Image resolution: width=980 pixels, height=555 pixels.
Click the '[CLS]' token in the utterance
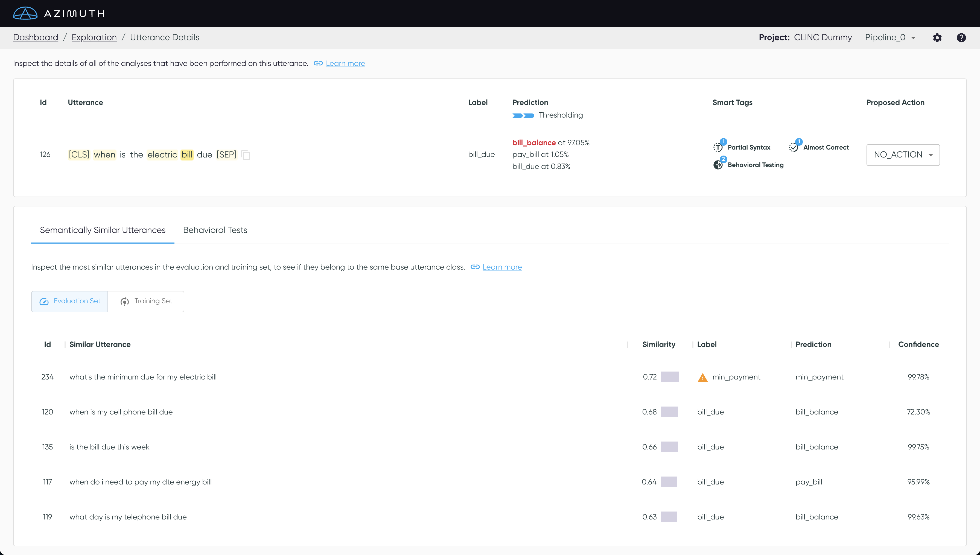click(79, 154)
